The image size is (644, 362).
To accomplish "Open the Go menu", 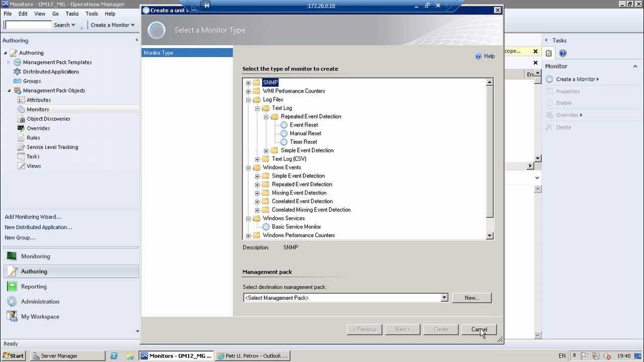I will point(55,14).
